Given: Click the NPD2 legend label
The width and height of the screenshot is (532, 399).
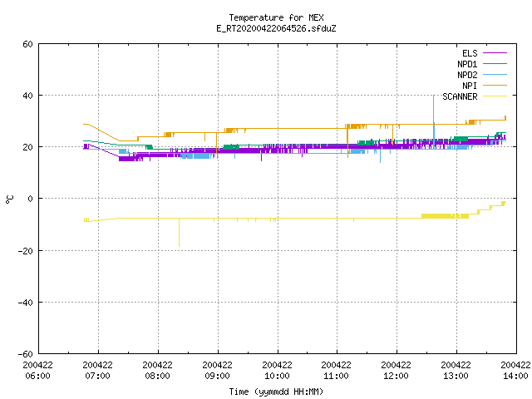Looking at the screenshot, I should point(467,75).
